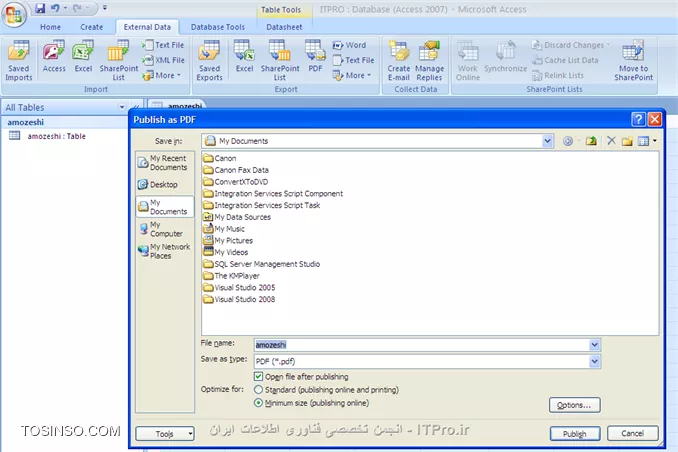Select the Visual Studio 2008 folder
Image resolution: width=678 pixels, height=452 pixels.
click(x=239, y=299)
